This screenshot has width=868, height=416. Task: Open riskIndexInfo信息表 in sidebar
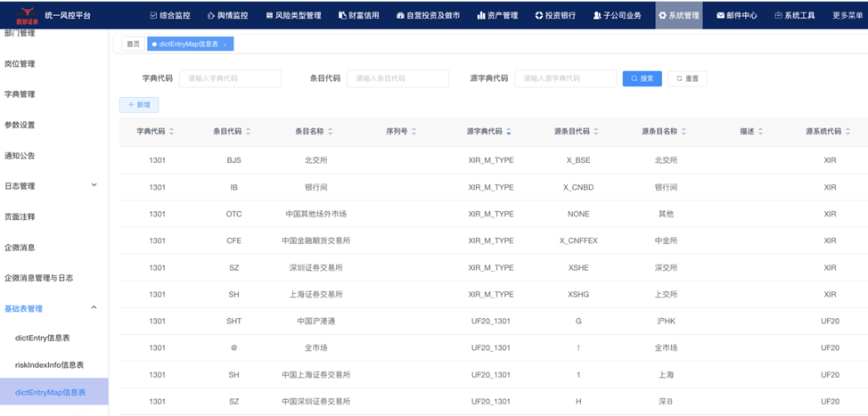coord(49,365)
